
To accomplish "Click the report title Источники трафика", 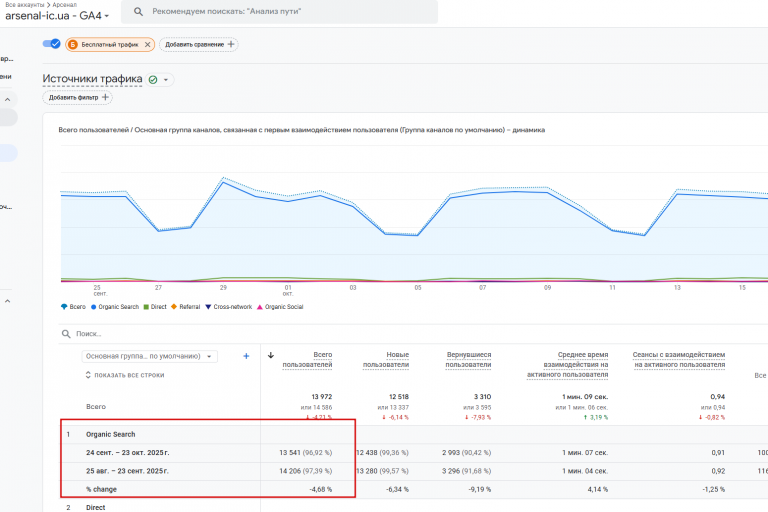I will (92, 79).
